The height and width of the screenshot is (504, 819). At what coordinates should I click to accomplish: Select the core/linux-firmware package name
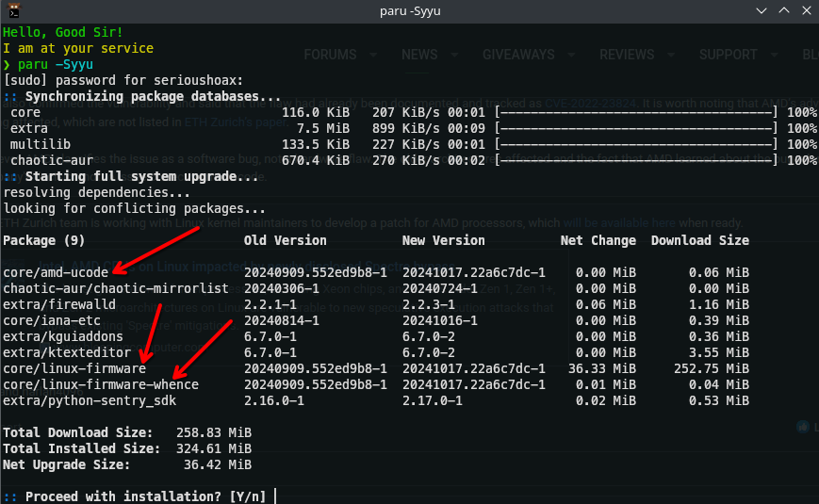click(x=74, y=368)
